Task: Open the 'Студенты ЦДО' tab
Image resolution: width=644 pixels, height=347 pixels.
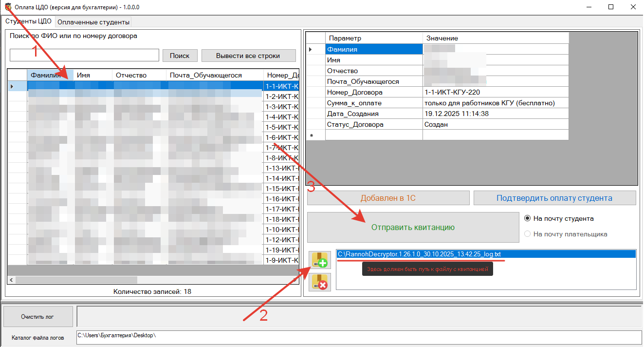Action: [x=28, y=21]
